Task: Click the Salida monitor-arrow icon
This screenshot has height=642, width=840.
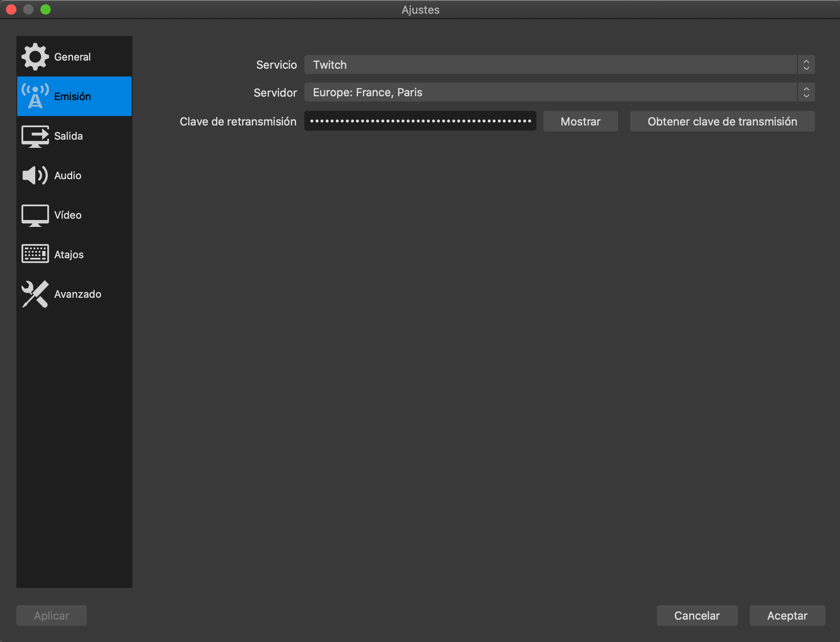Action: point(35,136)
